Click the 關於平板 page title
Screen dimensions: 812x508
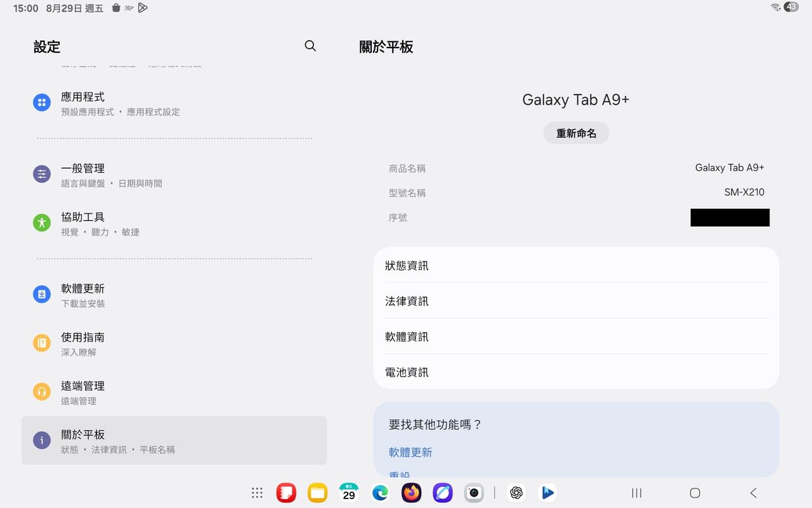pos(386,47)
